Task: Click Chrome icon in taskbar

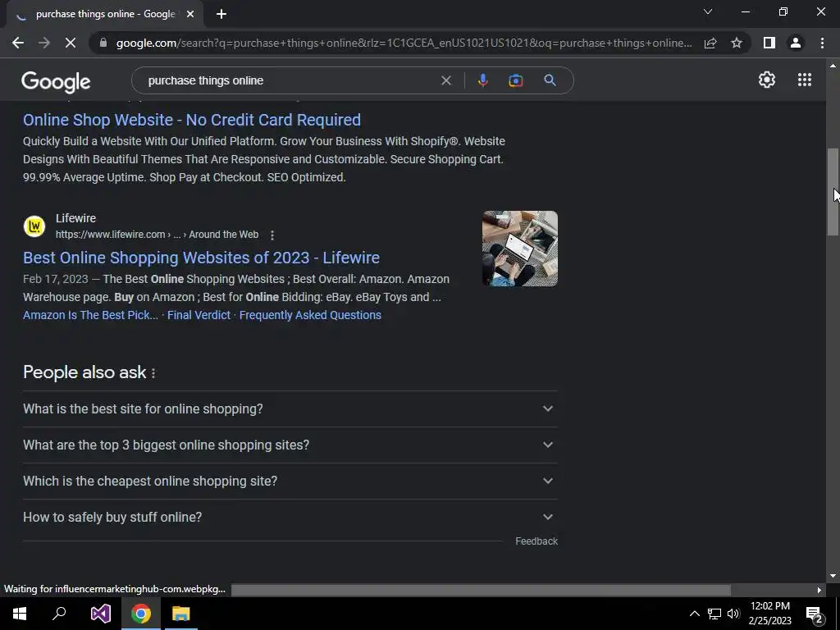Action: point(141,614)
